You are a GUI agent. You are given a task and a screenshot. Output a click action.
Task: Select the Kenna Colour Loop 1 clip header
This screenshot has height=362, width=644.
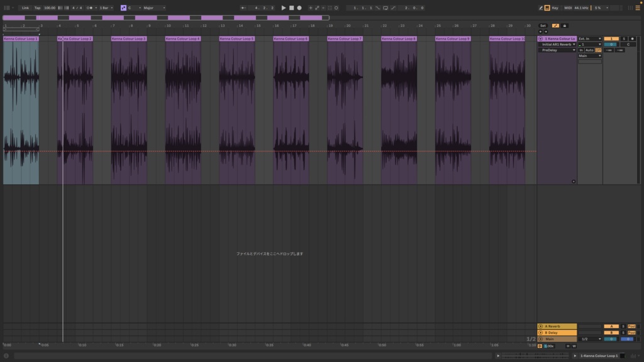pyautogui.click(x=21, y=38)
